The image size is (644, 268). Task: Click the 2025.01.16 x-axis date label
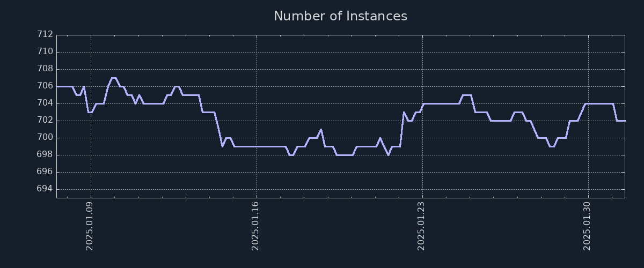(x=256, y=225)
